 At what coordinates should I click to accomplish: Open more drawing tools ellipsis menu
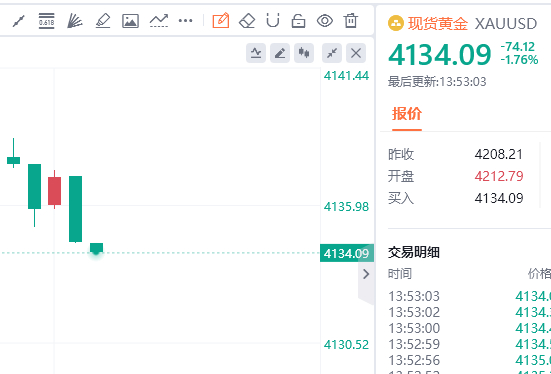coord(185,21)
